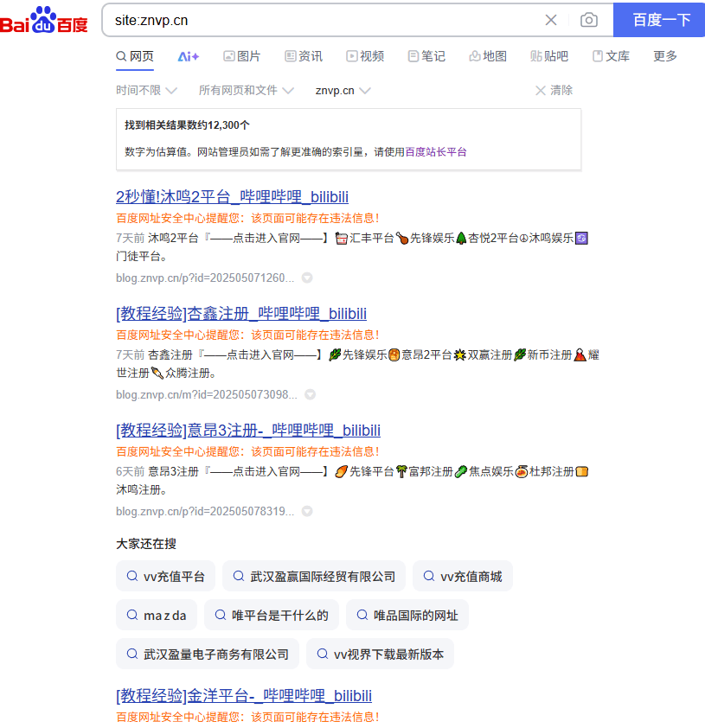This screenshot has width=705, height=728.
Task: Switch to the 贴吧 tab
Action: point(549,56)
